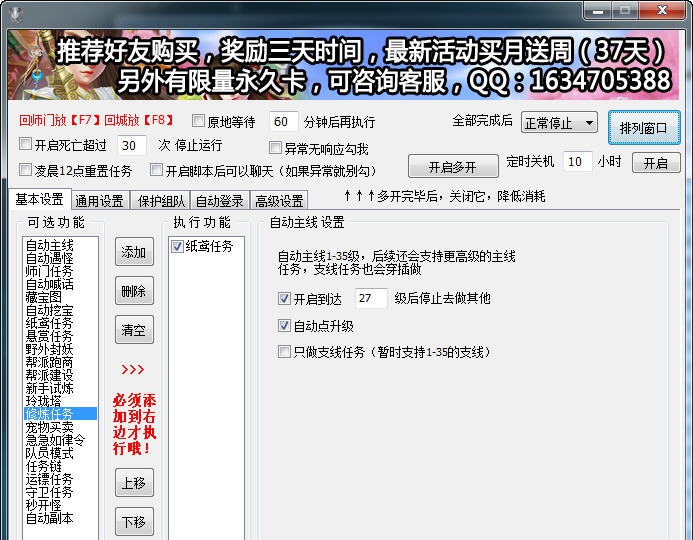Close the window
Screen dimensions: 693x540
click(662, 10)
